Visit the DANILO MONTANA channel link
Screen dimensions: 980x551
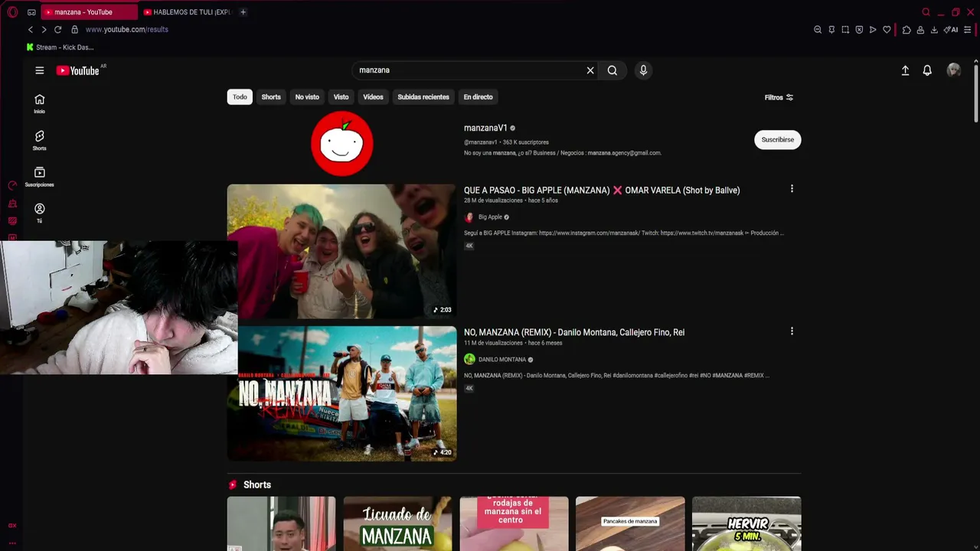pos(502,360)
